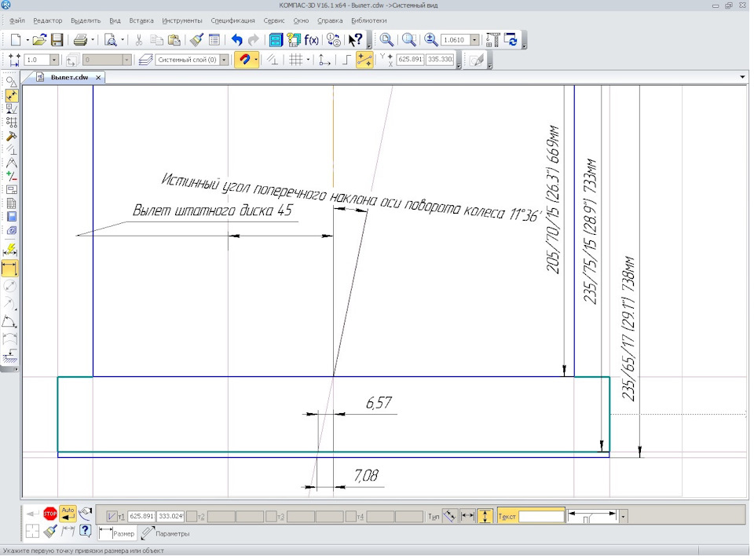Expand the zoom scale 1.0610 dropdown

coord(474,40)
